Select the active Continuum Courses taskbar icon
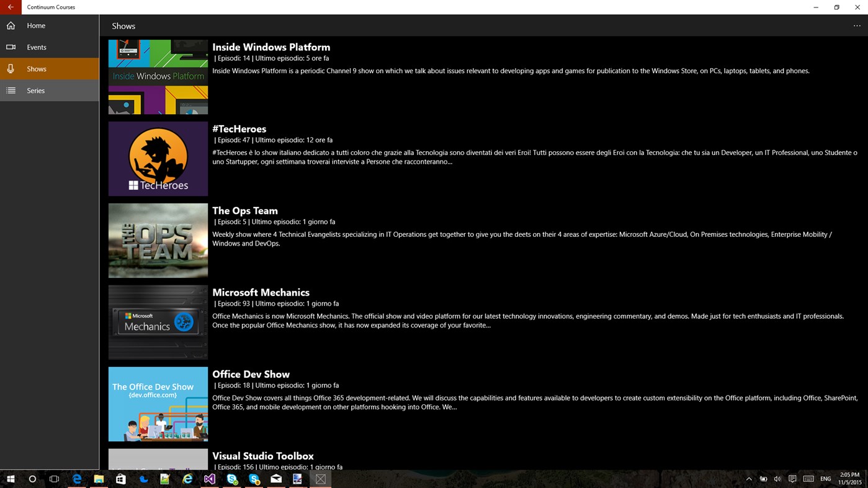 click(321, 479)
